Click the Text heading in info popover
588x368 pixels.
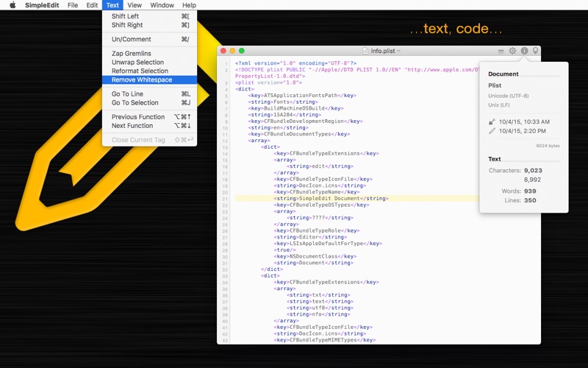494,159
